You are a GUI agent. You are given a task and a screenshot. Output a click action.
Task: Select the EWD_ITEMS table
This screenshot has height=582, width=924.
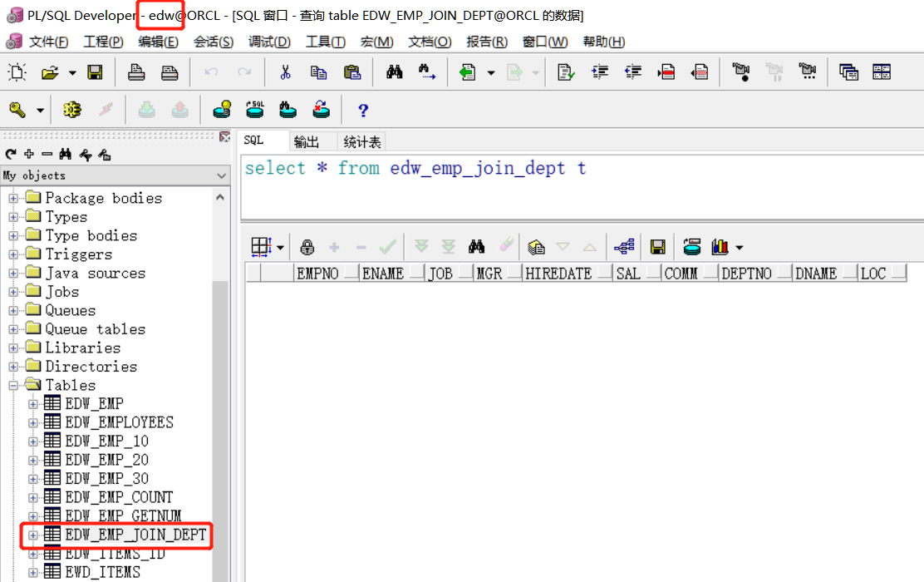(x=102, y=572)
